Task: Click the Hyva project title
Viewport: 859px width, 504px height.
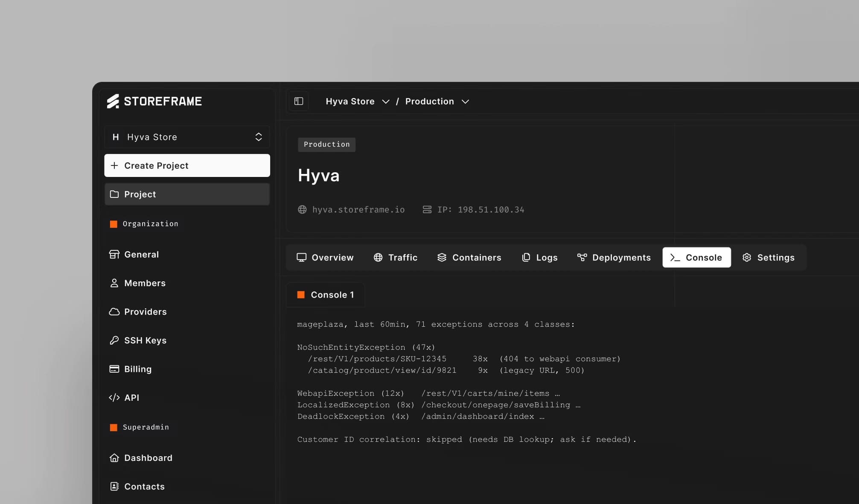Action: coord(319,175)
